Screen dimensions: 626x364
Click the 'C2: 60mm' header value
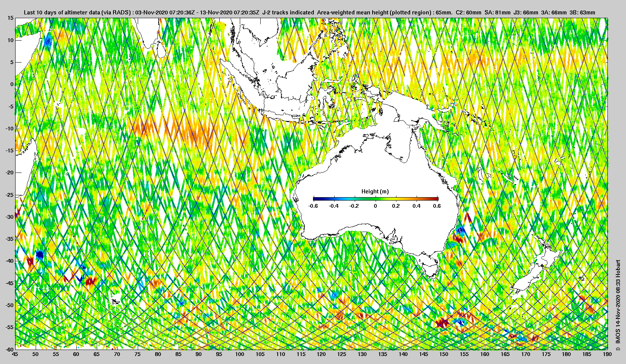pyautogui.click(x=468, y=13)
